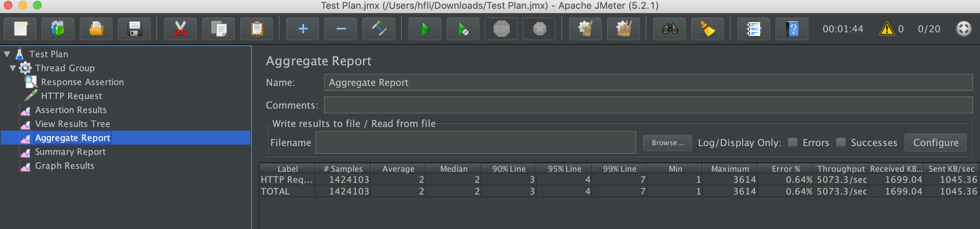This screenshot has width=980, height=229.
Task: Open the Function Helper list icon
Action: pyautogui.click(x=753, y=29)
